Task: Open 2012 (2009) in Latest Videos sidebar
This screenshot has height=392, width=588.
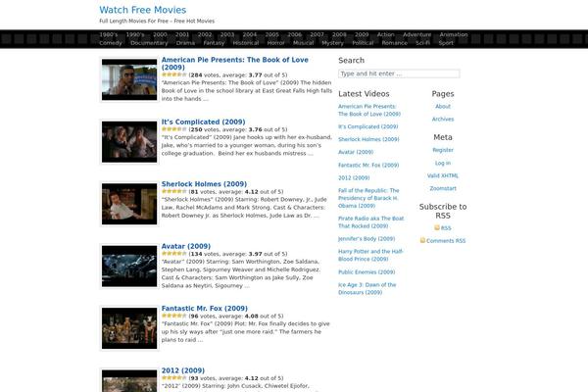Action: point(354,177)
